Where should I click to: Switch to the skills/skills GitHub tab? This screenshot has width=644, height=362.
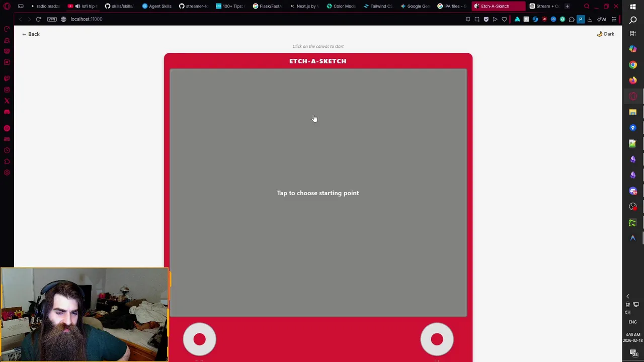pos(120,6)
